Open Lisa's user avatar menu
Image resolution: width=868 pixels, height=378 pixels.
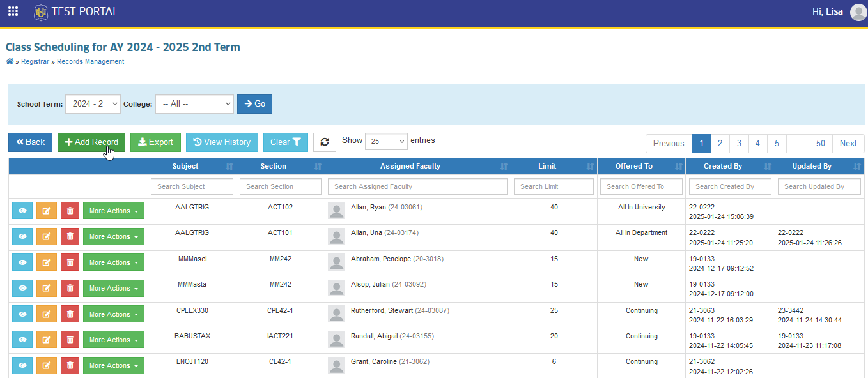click(x=858, y=12)
